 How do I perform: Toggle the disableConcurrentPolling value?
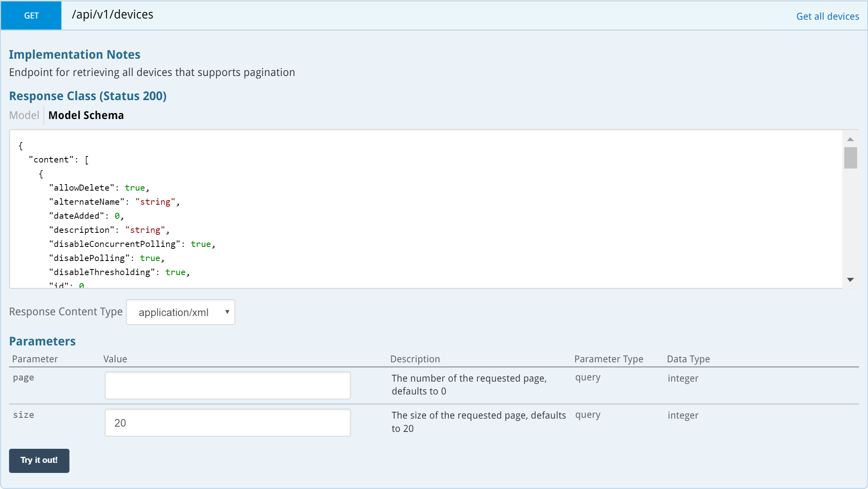203,244
